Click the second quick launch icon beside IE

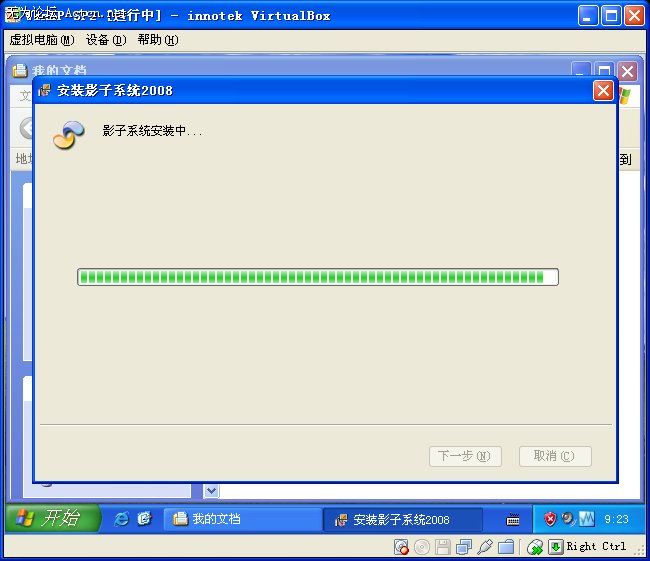(x=145, y=519)
